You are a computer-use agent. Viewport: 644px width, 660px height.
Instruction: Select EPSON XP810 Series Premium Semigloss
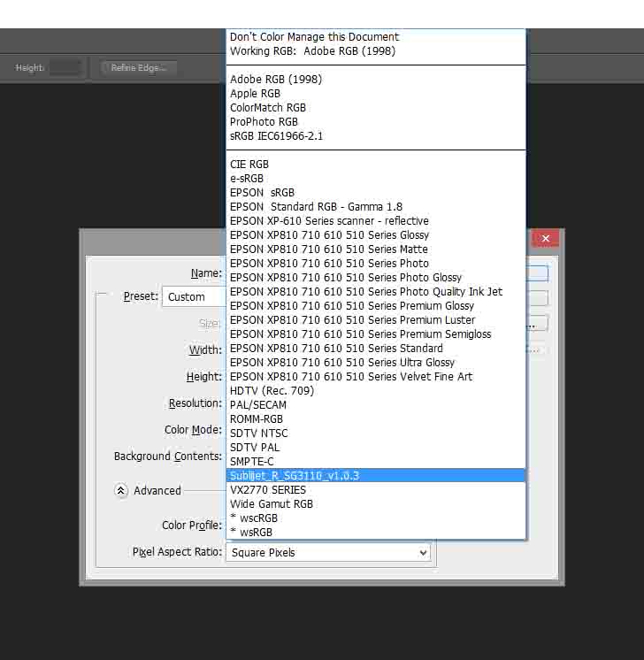[376, 334]
